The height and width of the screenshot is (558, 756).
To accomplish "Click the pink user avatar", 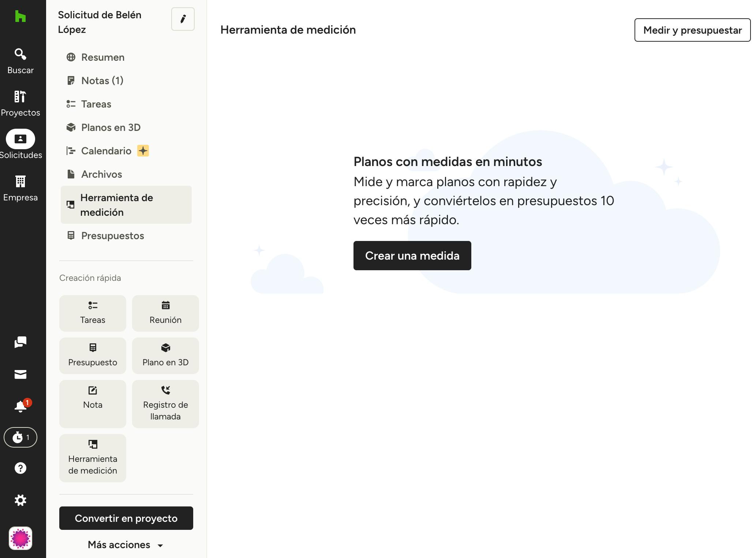I will pyautogui.click(x=20, y=538).
